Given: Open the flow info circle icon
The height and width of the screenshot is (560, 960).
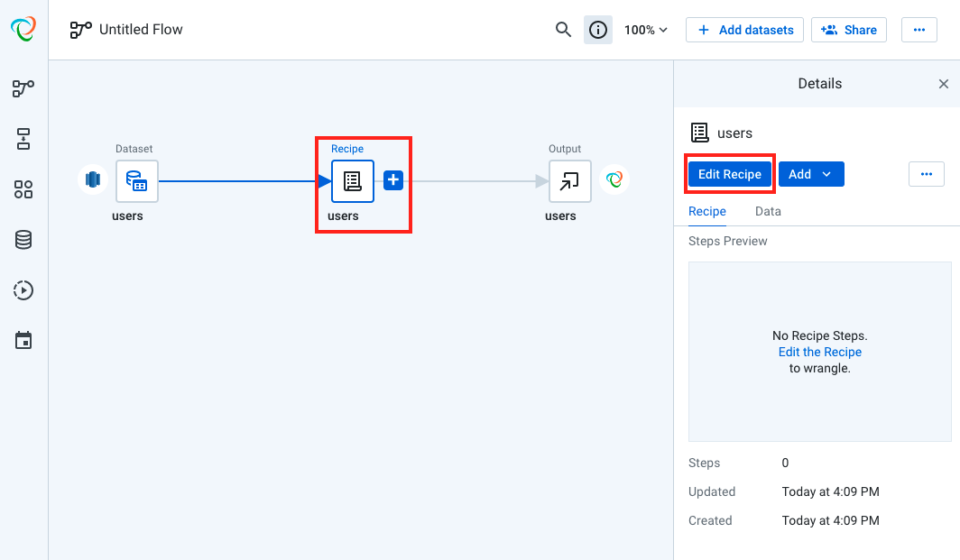Looking at the screenshot, I should tap(597, 29).
